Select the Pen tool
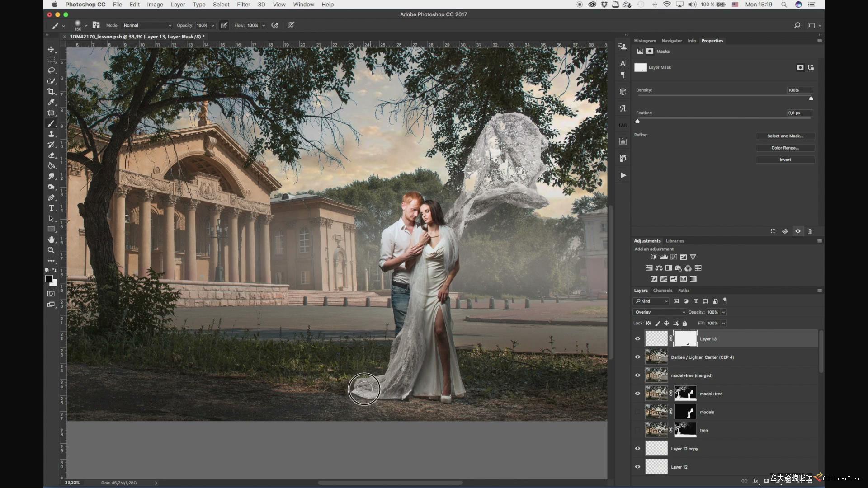 51,197
